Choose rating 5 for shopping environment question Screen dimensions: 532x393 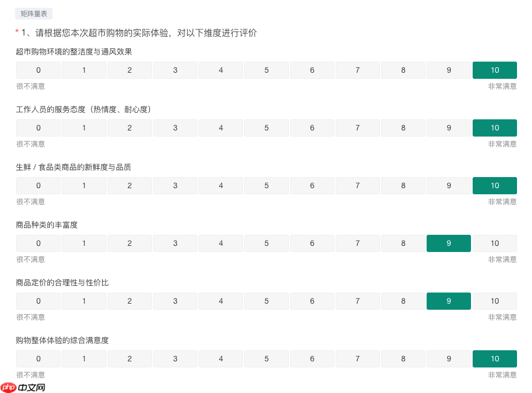tap(266, 70)
